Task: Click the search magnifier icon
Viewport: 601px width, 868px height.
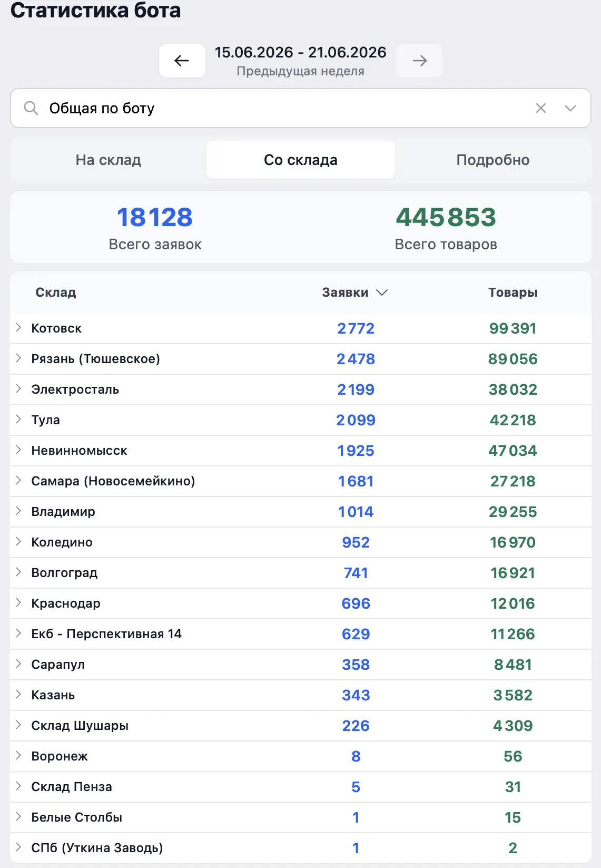Action: click(x=31, y=108)
